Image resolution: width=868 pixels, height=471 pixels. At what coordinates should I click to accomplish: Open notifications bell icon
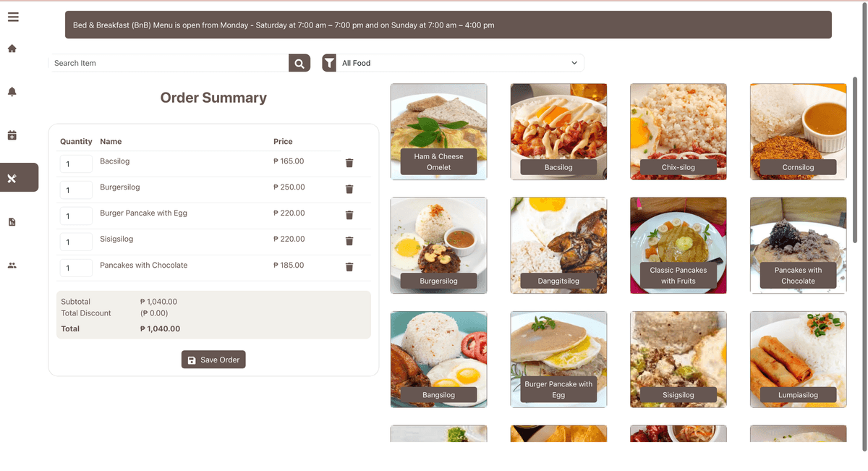pyautogui.click(x=12, y=92)
